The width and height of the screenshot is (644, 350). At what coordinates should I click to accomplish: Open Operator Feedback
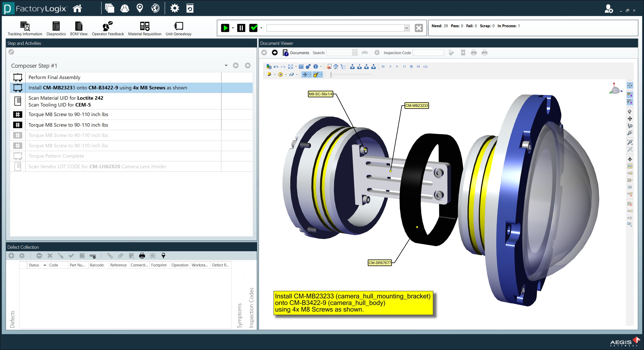pyautogui.click(x=108, y=28)
